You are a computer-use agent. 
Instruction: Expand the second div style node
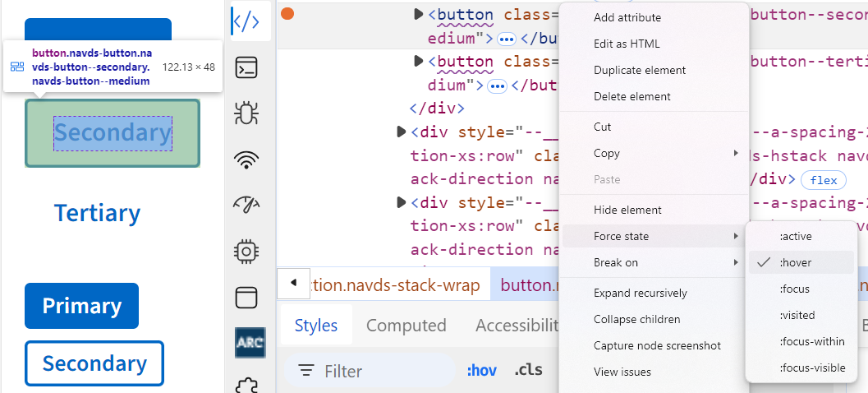[x=402, y=202]
